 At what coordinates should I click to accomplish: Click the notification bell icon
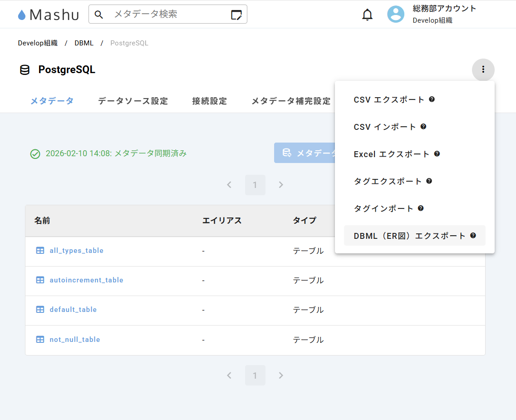(x=367, y=15)
